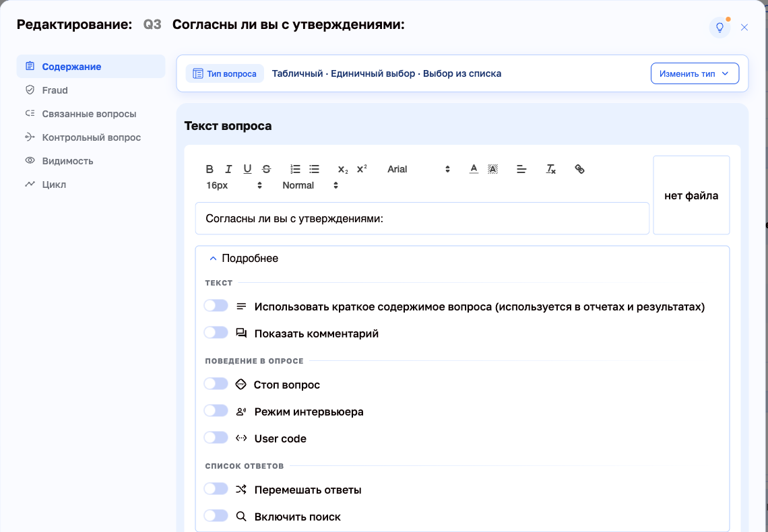Click the comment bubbles icon
The width and height of the screenshot is (768, 532).
coord(241,333)
